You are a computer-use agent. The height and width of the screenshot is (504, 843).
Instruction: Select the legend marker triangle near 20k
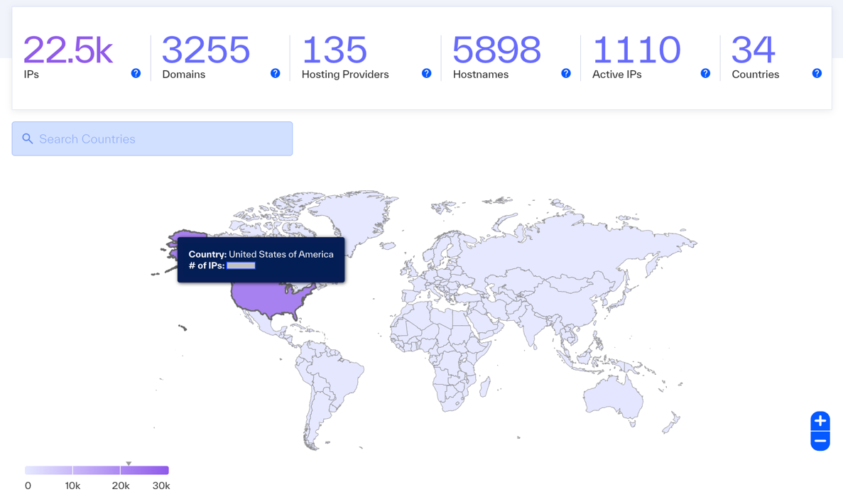pyautogui.click(x=129, y=463)
